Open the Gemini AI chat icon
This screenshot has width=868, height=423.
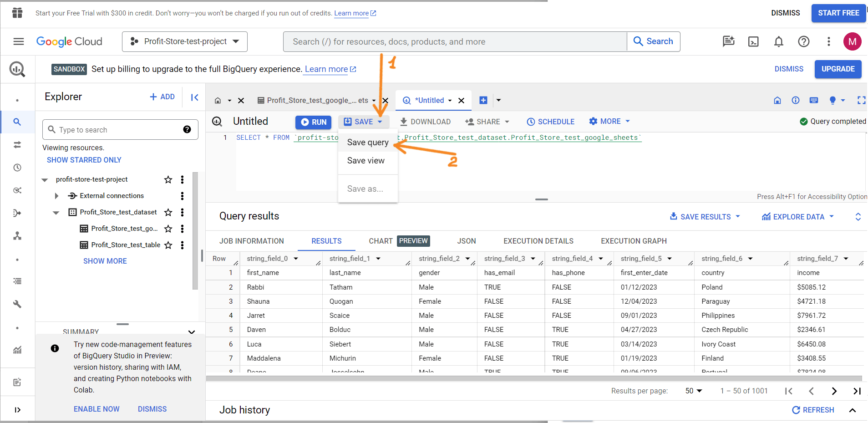point(729,41)
